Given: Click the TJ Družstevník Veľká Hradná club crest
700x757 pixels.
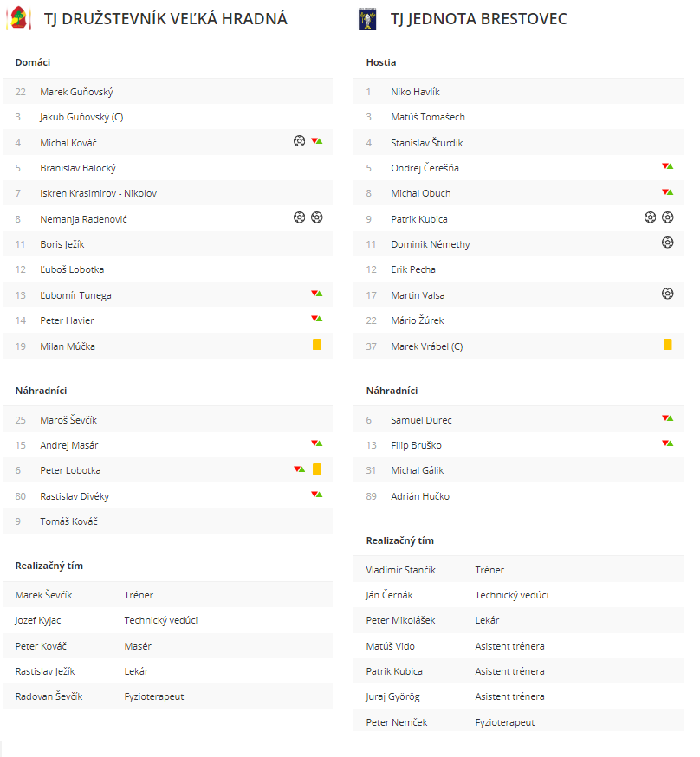Looking at the screenshot, I should pyautogui.click(x=19, y=18).
